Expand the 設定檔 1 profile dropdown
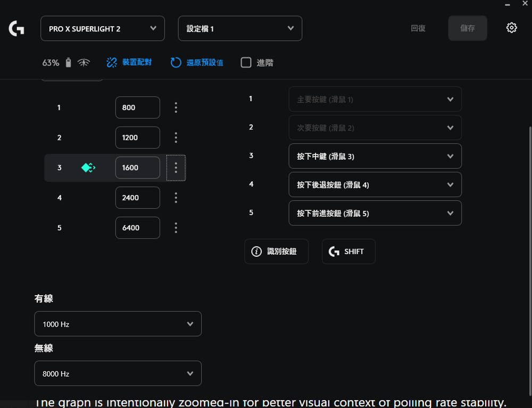The width and height of the screenshot is (532, 408). click(x=239, y=28)
